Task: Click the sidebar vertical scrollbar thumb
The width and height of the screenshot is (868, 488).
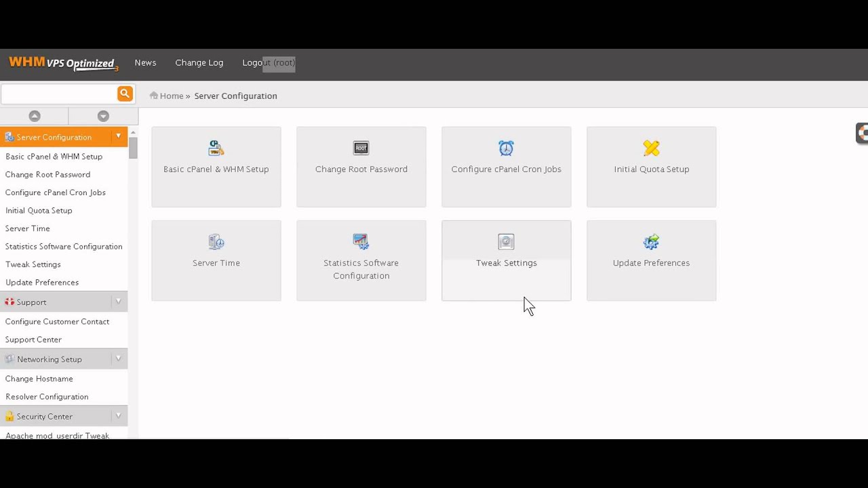Action: pyautogui.click(x=134, y=148)
